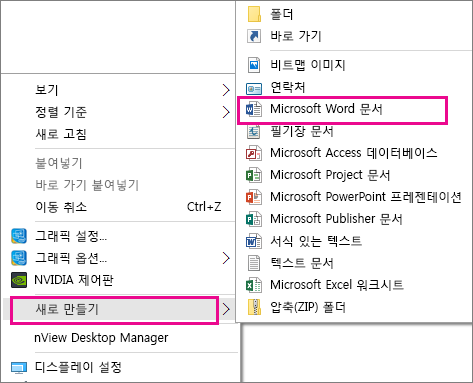The image size is (473, 383).
Task: Expand the 정렬 기준 submenu arrow
Action: point(226,112)
